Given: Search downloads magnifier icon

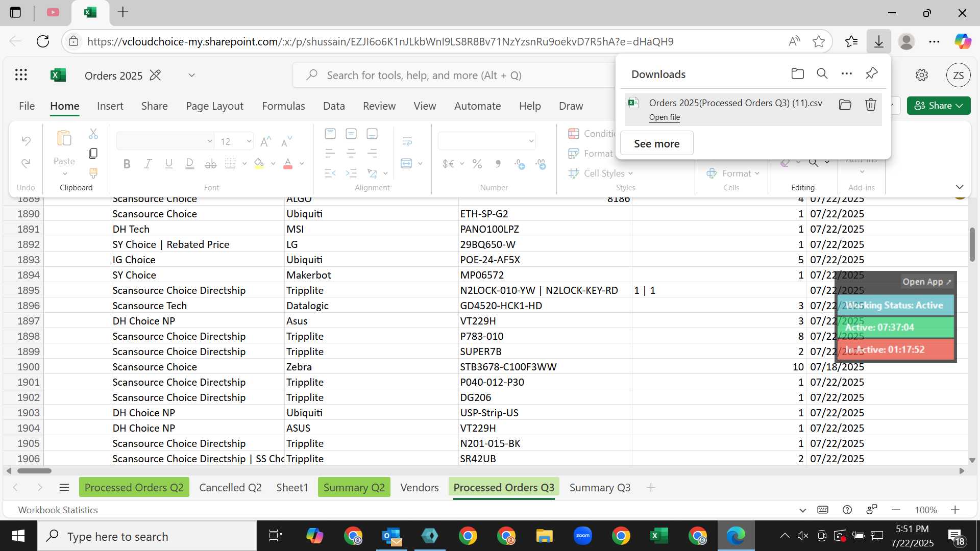Looking at the screenshot, I should coord(822,73).
